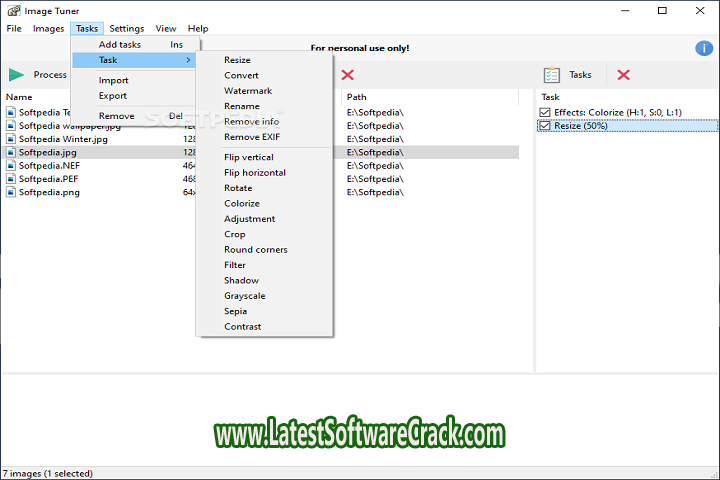Click the Tasks checklist icon
720x480 pixels.
[551, 74]
